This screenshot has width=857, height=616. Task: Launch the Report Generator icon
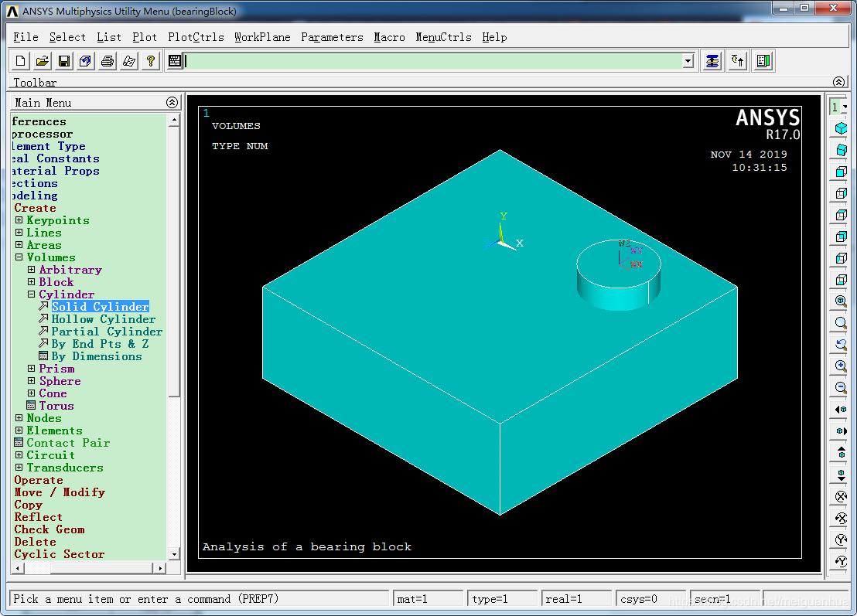pyautogui.click(x=129, y=61)
